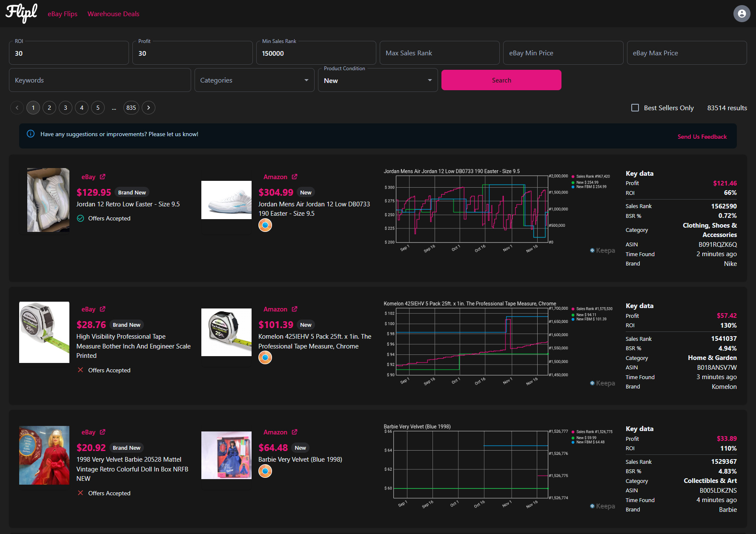Open Amazon Komelon tape measure thumbnail
The width and height of the screenshot is (756, 534).
[x=226, y=332]
